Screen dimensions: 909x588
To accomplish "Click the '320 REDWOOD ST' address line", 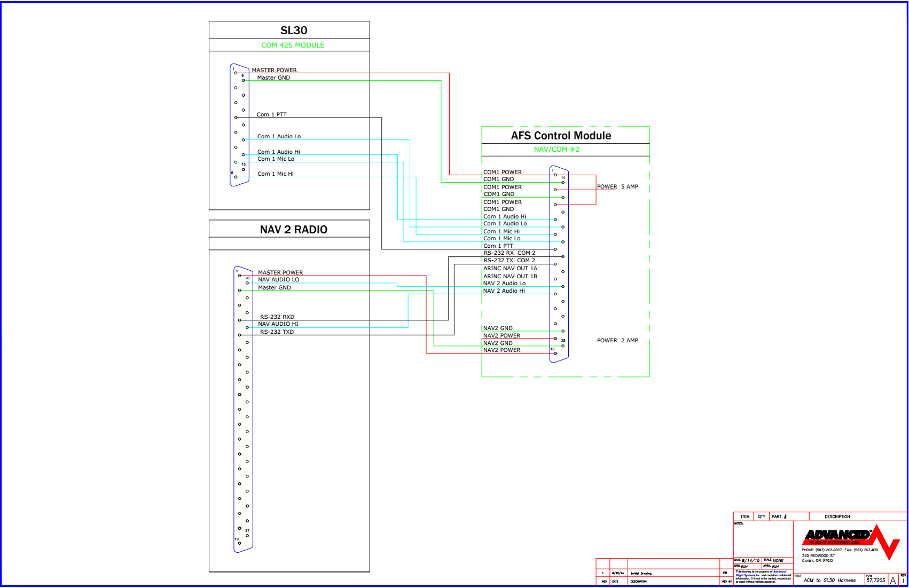I will click(818, 555).
